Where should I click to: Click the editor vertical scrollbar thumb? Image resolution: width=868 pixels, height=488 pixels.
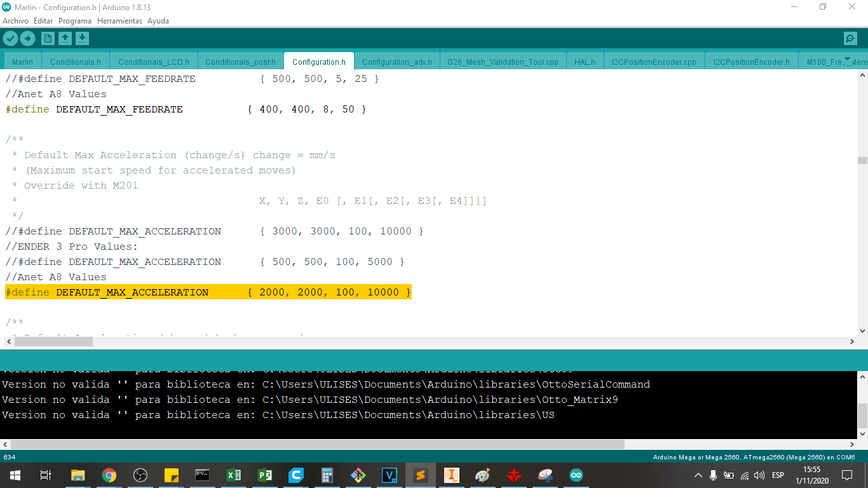coord(862,160)
